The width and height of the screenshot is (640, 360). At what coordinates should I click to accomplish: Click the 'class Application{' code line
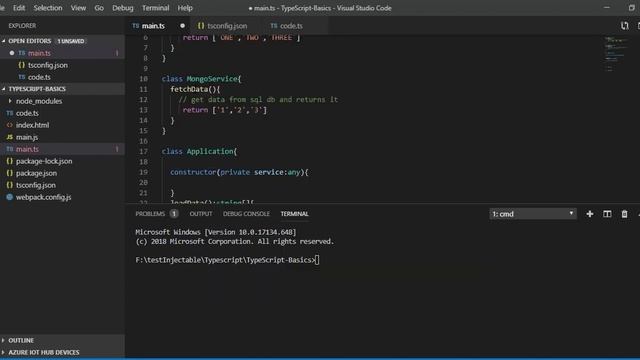(199, 151)
